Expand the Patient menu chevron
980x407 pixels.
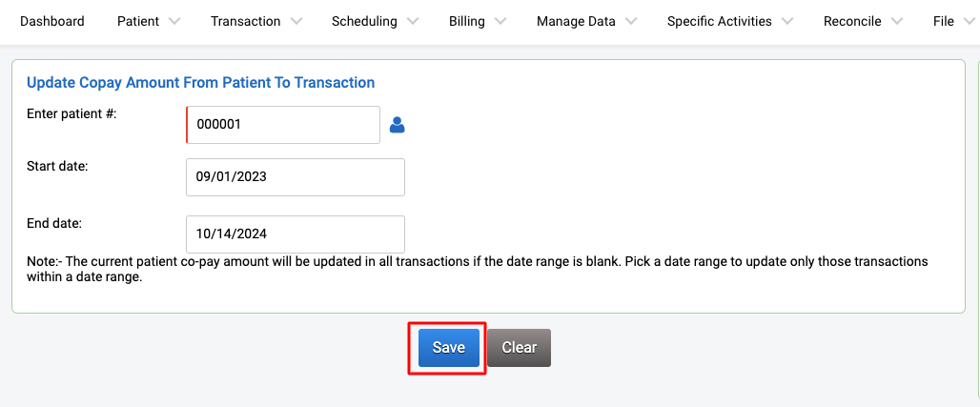click(x=174, y=21)
